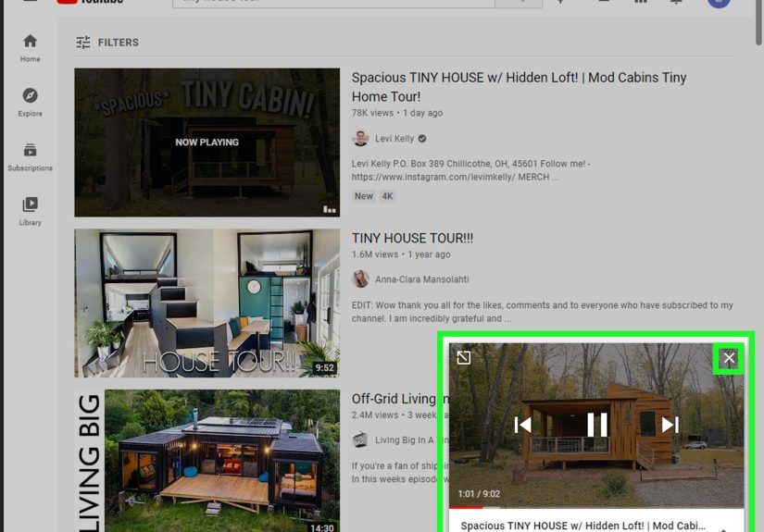Viewport: 764px width, 532px height.
Task: Expand the miniplayer to full view
Action: click(463, 358)
